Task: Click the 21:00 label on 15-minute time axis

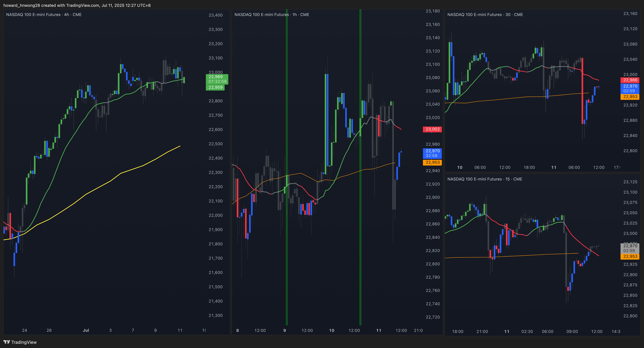Action: pyautogui.click(x=482, y=332)
